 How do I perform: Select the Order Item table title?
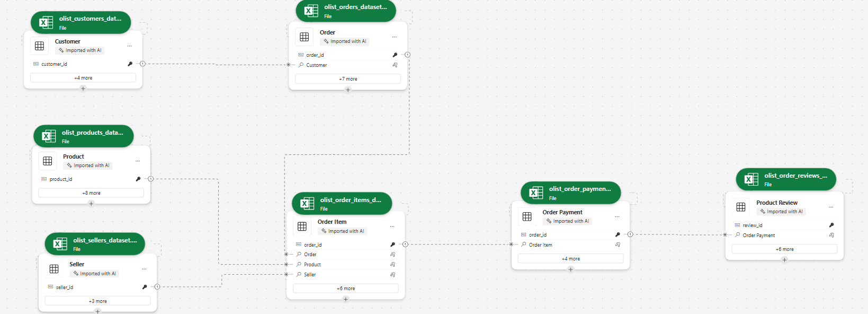click(332, 222)
